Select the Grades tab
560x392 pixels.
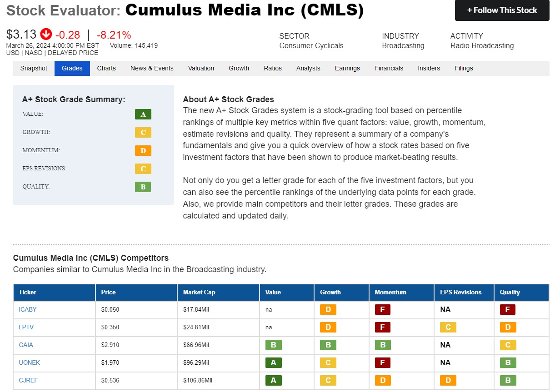pyautogui.click(x=72, y=68)
